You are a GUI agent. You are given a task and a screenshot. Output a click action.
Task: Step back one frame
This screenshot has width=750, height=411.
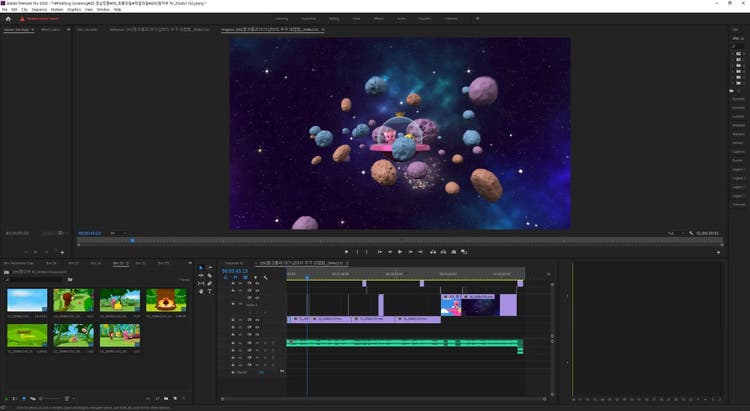(x=390, y=252)
